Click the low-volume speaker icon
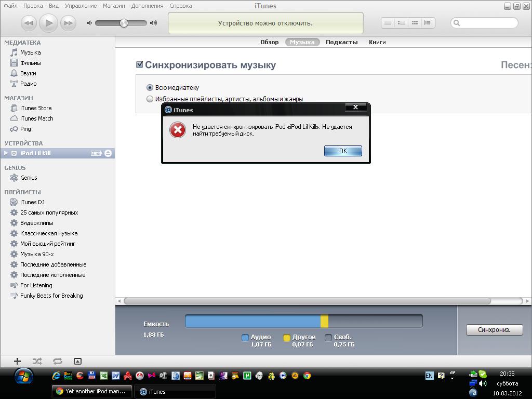The height and width of the screenshot is (399, 532). coord(89,23)
